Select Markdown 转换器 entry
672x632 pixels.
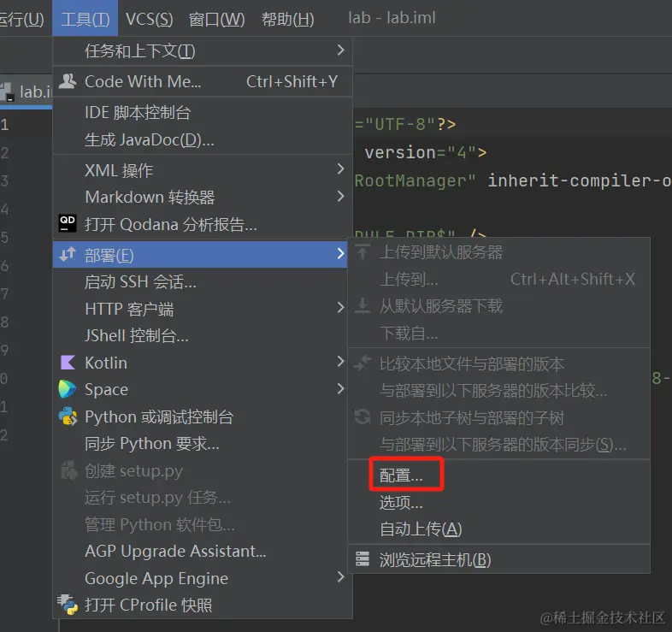(x=203, y=198)
